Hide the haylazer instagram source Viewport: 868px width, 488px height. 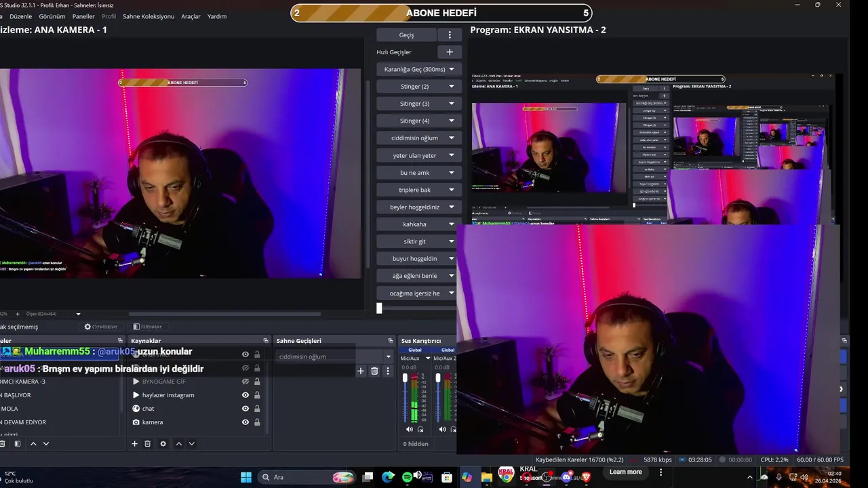(245, 395)
